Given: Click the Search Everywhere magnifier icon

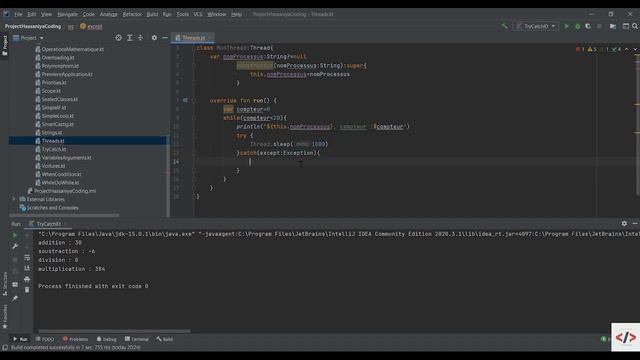Looking at the screenshot, I should click(635, 26).
